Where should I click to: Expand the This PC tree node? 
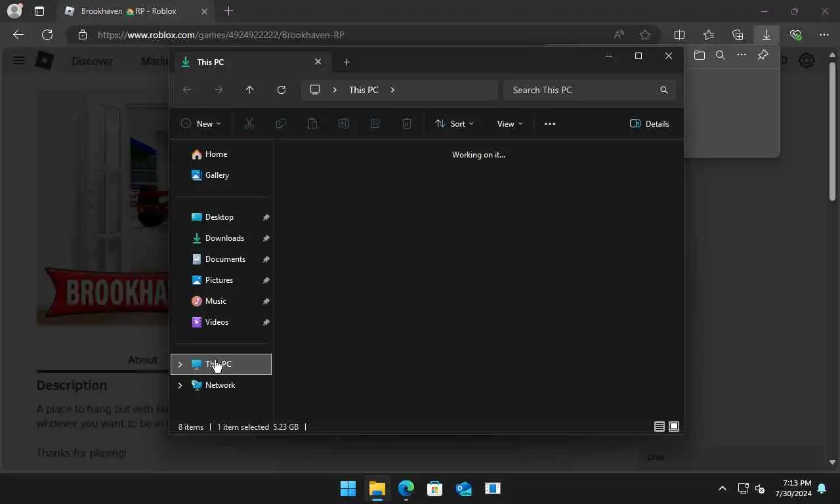180,364
